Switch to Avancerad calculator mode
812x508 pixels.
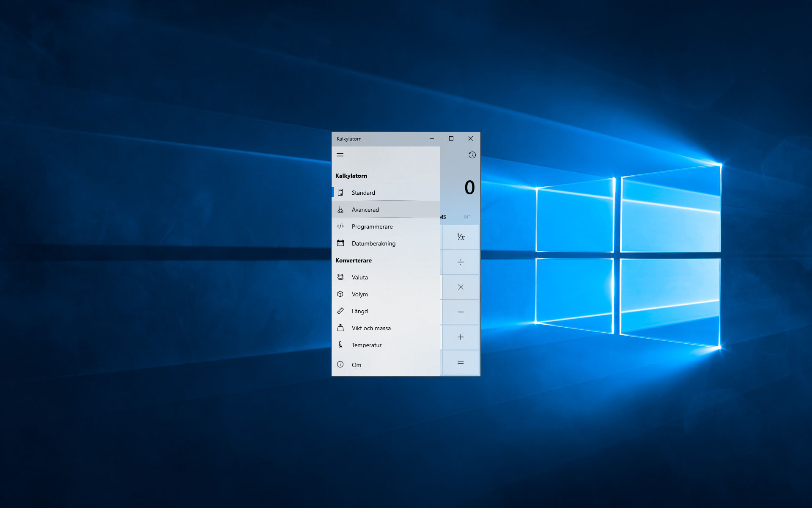point(366,209)
